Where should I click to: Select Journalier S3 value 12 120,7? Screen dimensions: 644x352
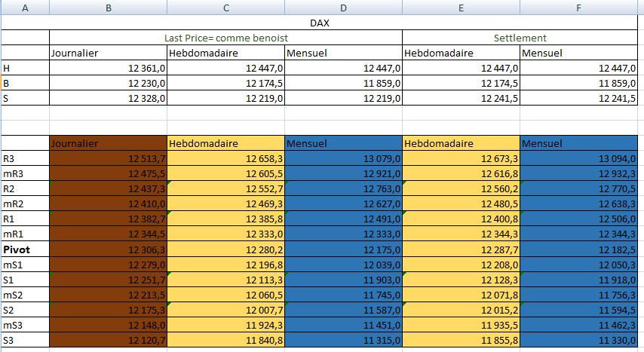pyautogui.click(x=109, y=340)
